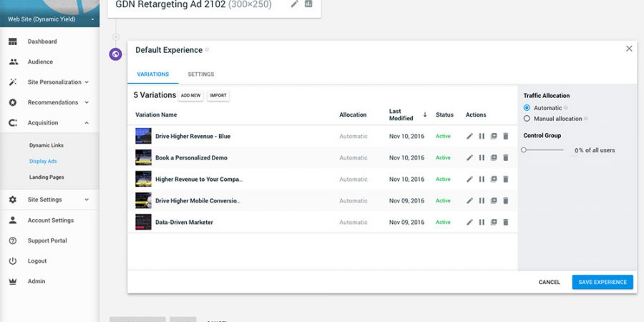Duplicate the Drive Higher Mobile Conversio.. variation
The width and height of the screenshot is (644, 322).
pyautogui.click(x=494, y=201)
